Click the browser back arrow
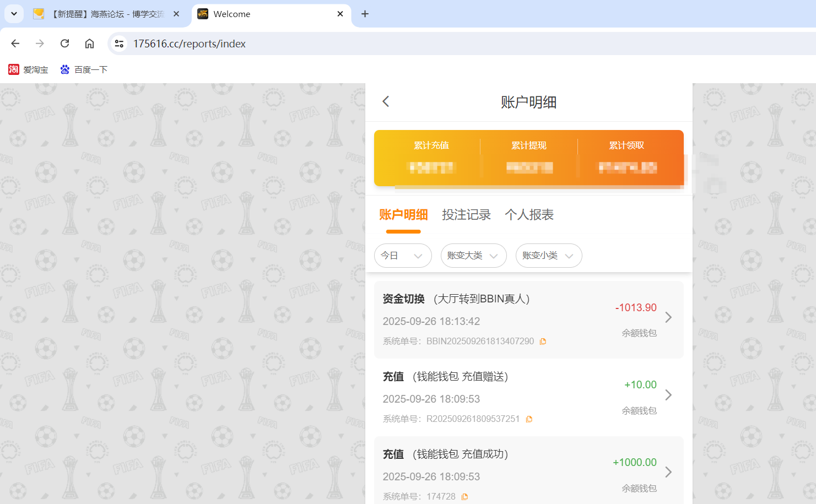This screenshot has width=816, height=504. tap(15, 43)
